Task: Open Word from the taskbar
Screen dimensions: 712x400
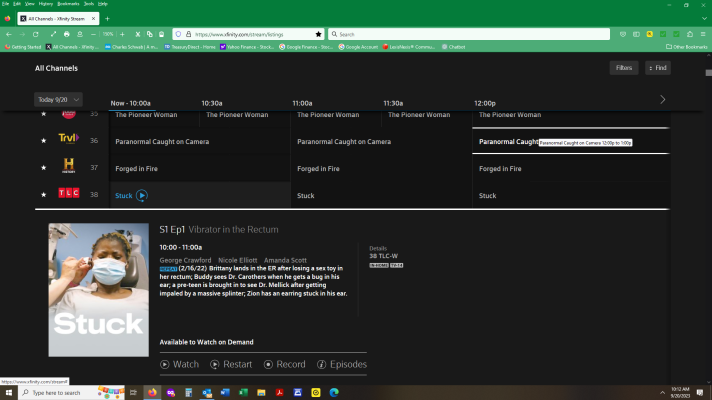Action: pos(225,392)
